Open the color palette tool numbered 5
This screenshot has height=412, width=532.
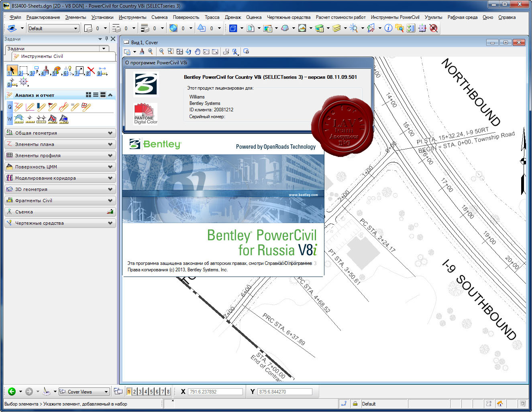[57, 71]
